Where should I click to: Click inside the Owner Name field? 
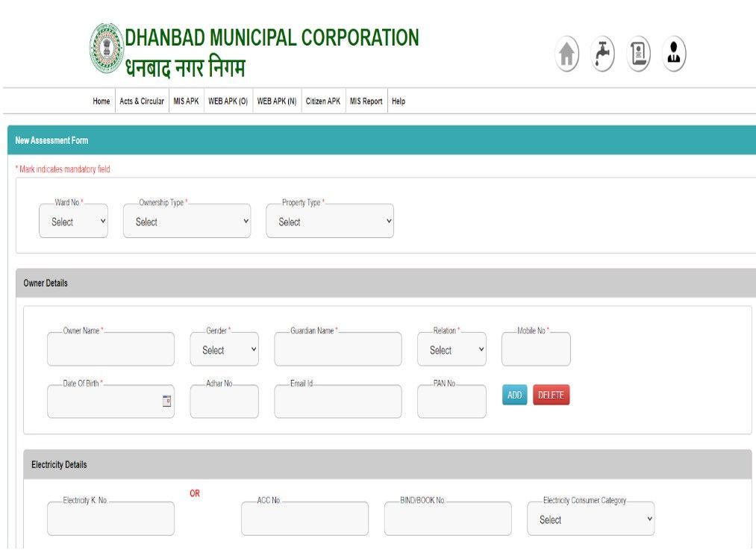click(x=110, y=349)
